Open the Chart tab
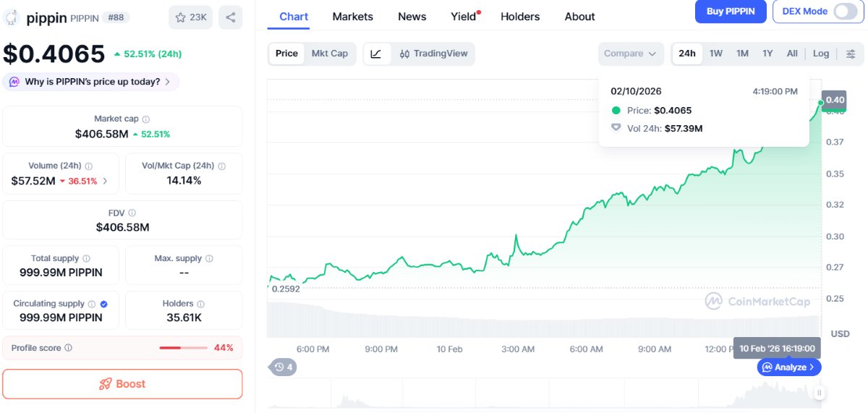This screenshot has height=413, width=868. [x=294, y=16]
